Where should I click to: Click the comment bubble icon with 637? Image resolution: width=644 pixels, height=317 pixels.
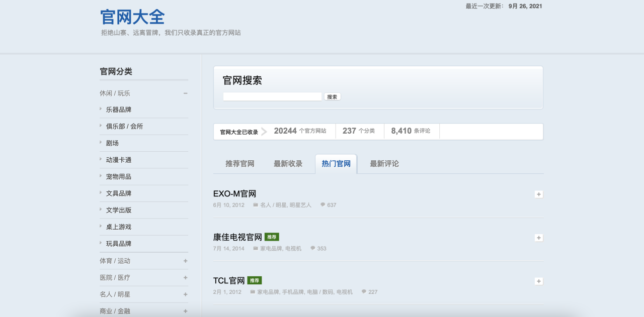tap(323, 204)
